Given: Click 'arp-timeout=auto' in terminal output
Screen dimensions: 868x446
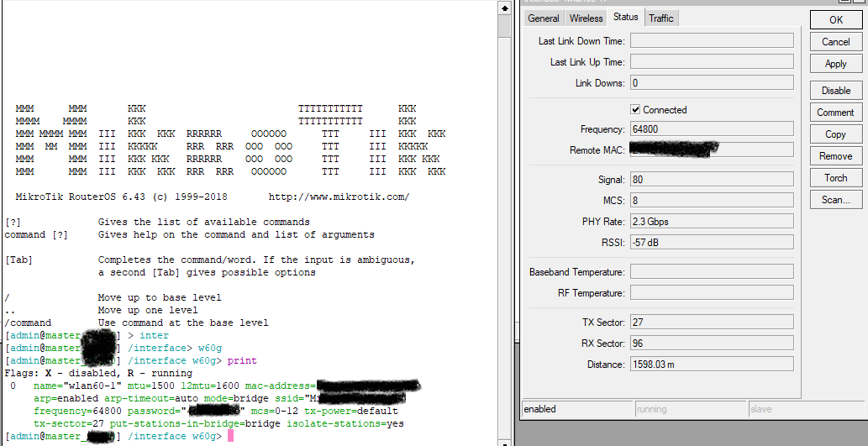Looking at the screenshot, I should 151,398.
